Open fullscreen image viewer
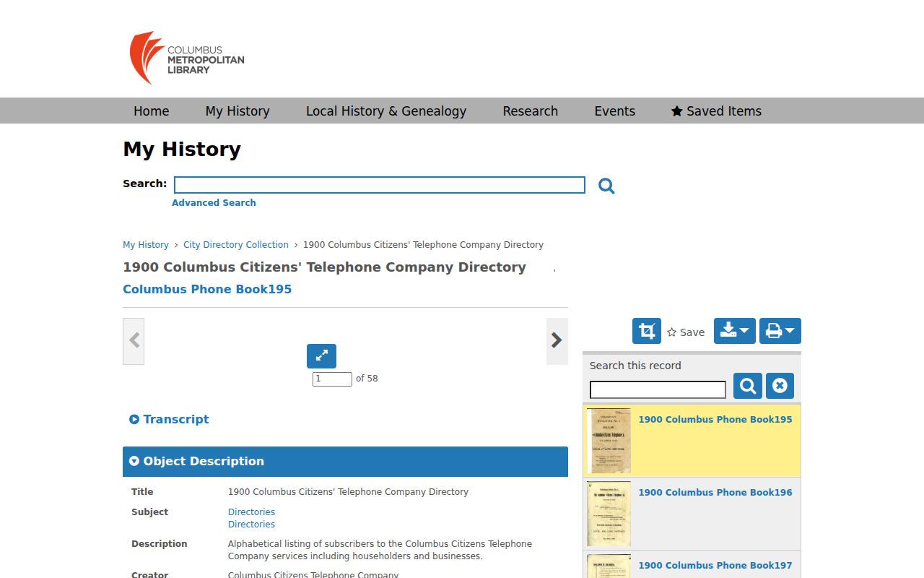 321,355
